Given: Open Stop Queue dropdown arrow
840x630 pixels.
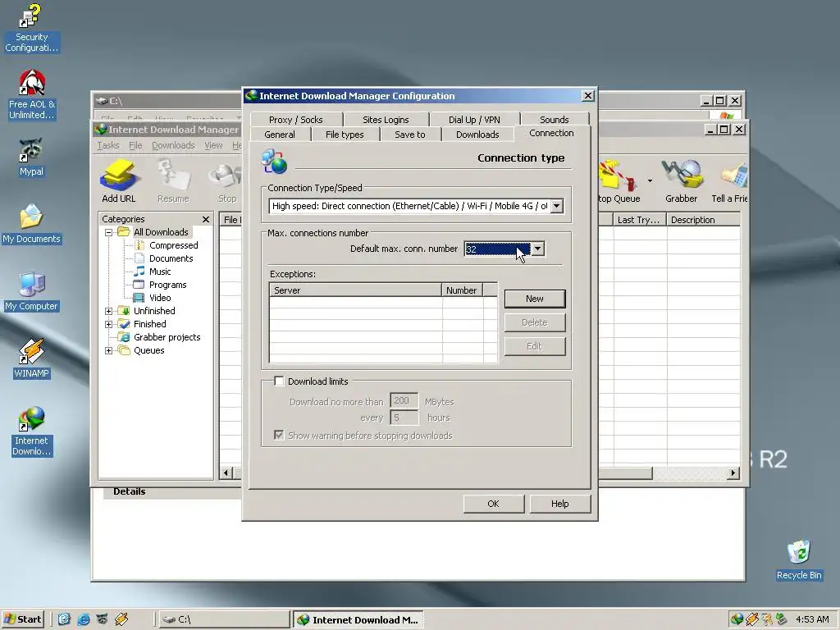Looking at the screenshot, I should point(650,180).
